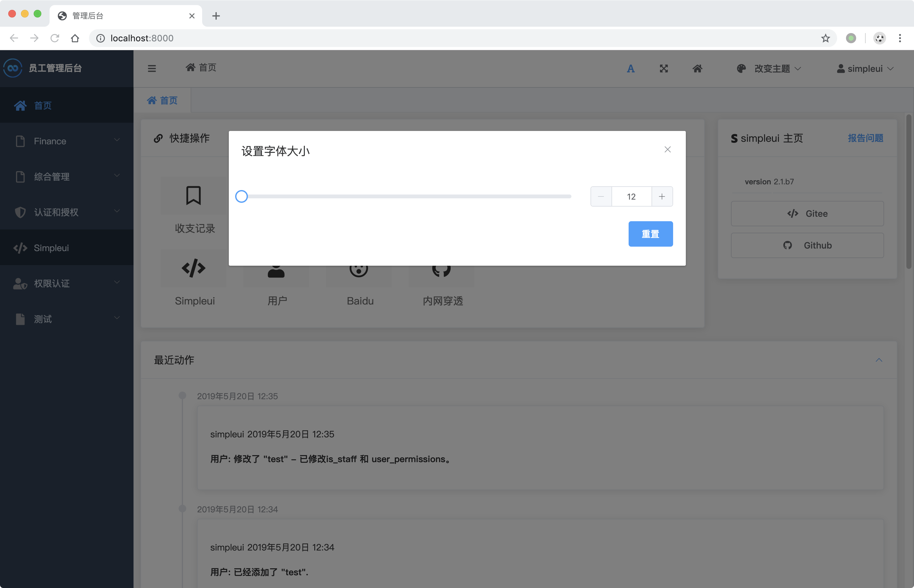Decrease font size with minus stepper

(601, 197)
